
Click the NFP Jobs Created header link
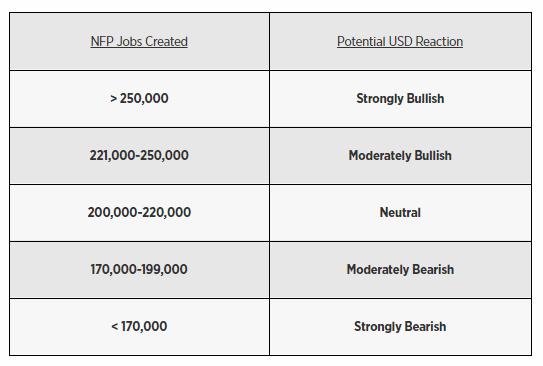coord(139,42)
